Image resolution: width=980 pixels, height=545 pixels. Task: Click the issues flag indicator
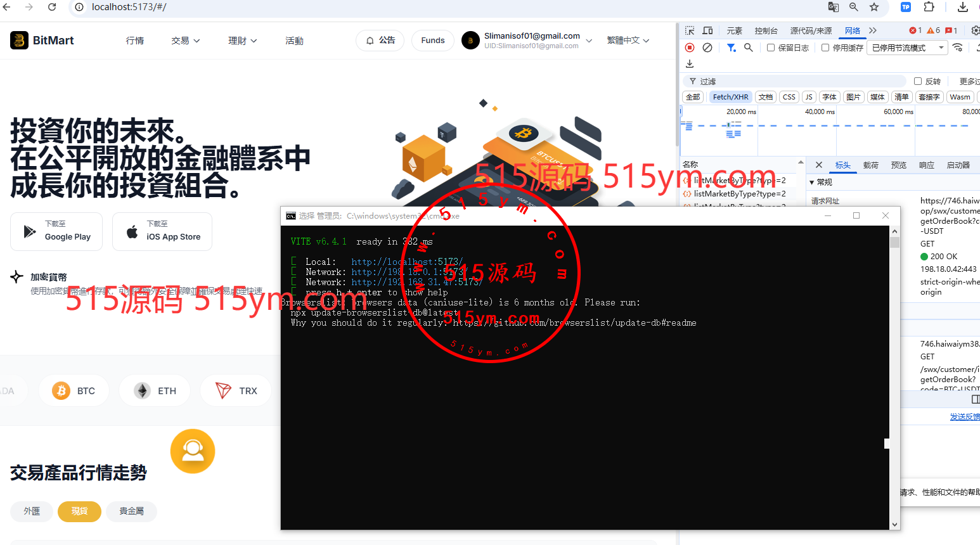tap(951, 30)
